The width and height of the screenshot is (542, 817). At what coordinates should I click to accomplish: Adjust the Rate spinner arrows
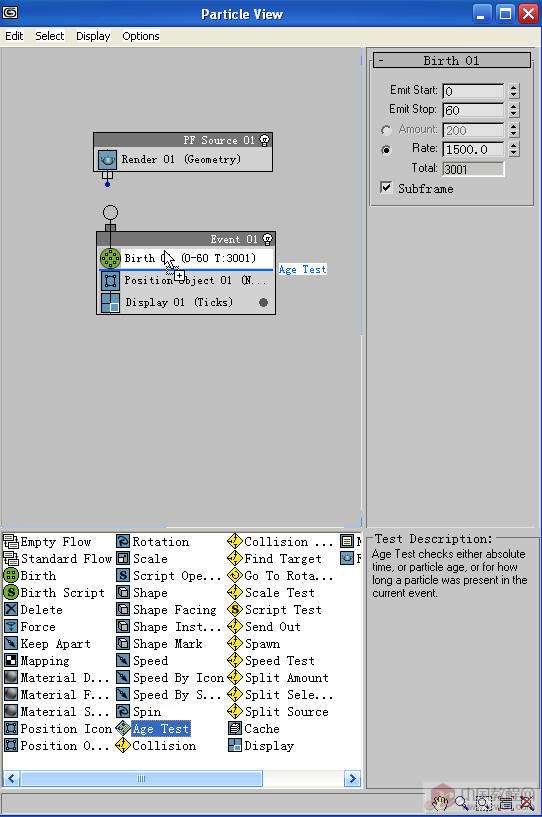pos(514,150)
